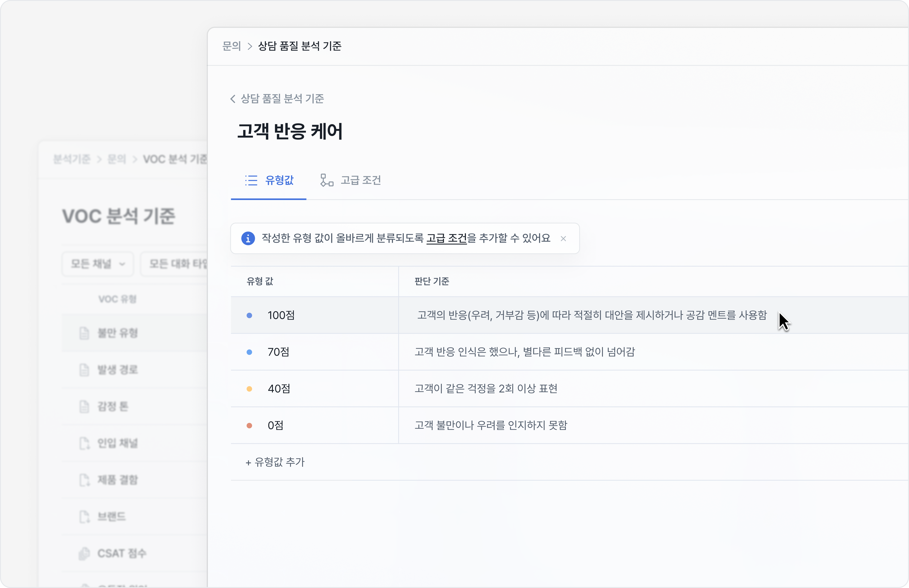Image resolution: width=909 pixels, height=588 pixels.
Task: Open the underlined 고급 조건 link in banner
Action: click(446, 238)
